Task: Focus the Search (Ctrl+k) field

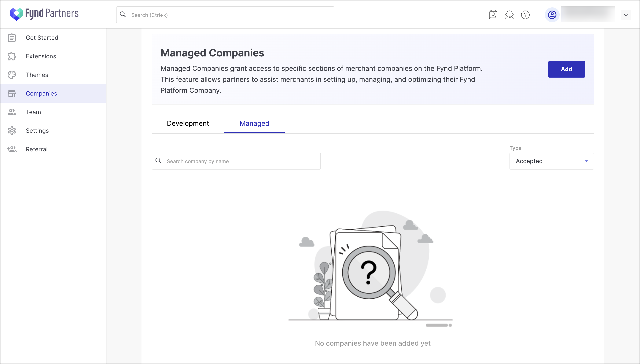Action: click(225, 15)
